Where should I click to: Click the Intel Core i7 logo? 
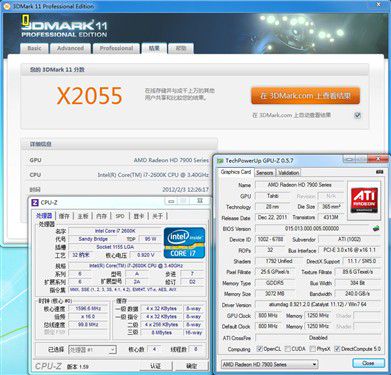click(184, 243)
